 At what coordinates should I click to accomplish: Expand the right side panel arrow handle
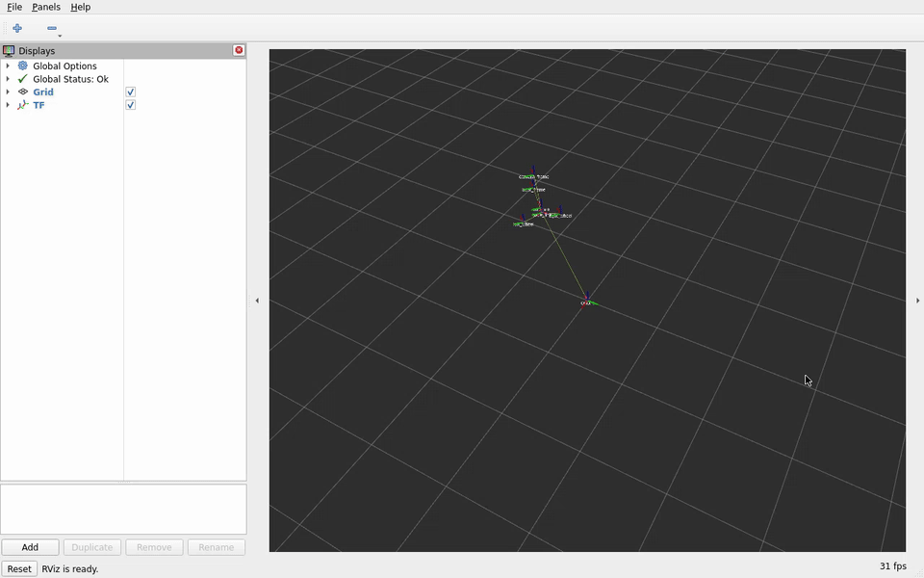917,301
